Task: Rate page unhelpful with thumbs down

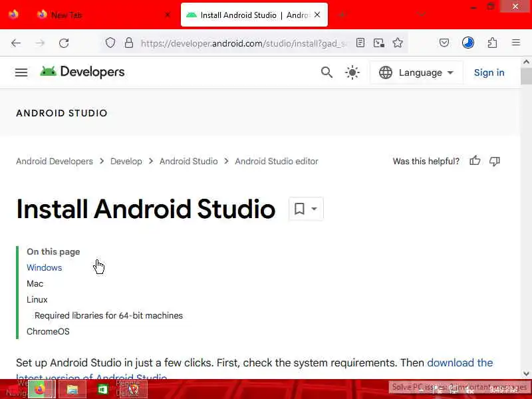Action: pyautogui.click(x=495, y=161)
